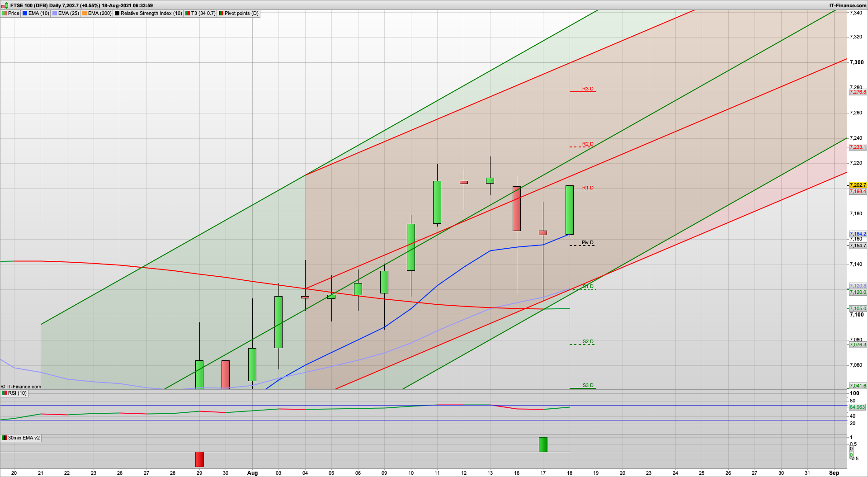Click the red 7,198.4 price tag

coord(858,191)
